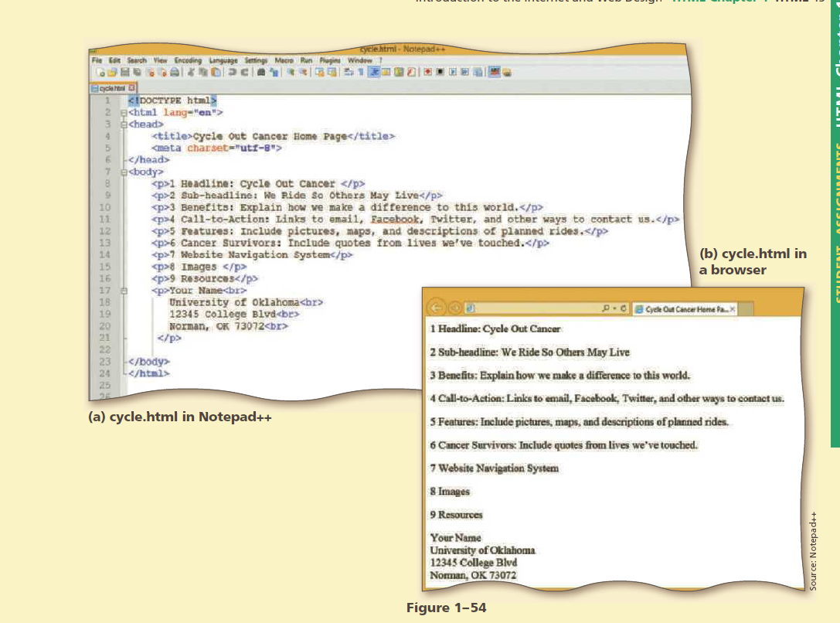Toggle the Word Wrap toolbar icon
The height and width of the screenshot is (623, 840).
(x=349, y=72)
